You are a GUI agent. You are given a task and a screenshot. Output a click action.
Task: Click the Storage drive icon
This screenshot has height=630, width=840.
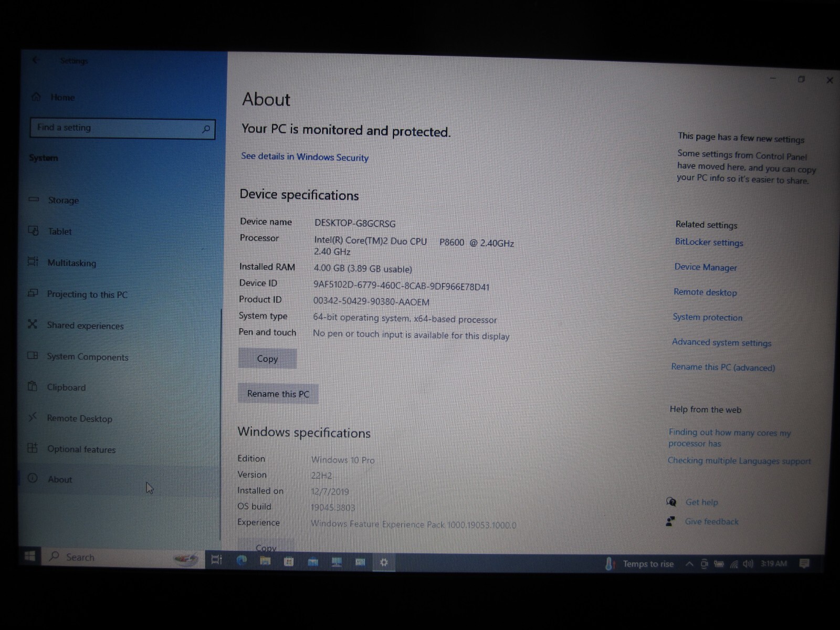click(x=34, y=199)
